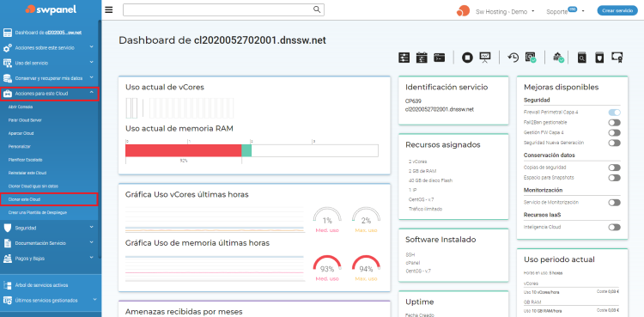Open the Sw Hosting - Demo account dropdown
The height and width of the screenshot is (317, 644).
505,11
